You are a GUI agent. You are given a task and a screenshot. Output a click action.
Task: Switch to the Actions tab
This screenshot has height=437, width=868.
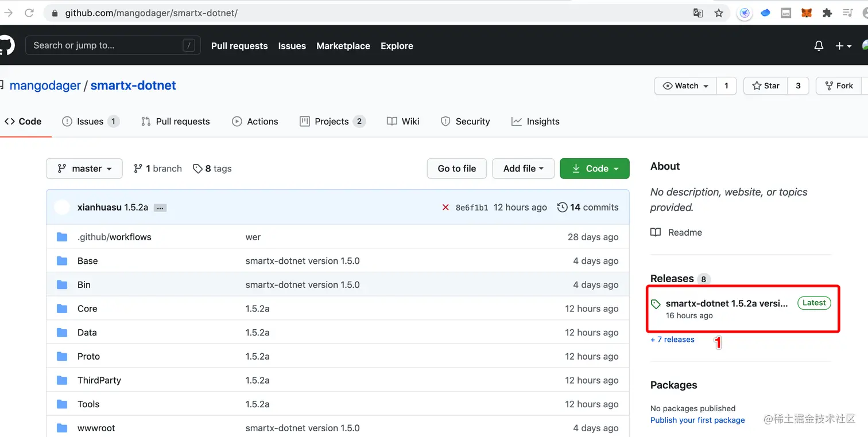(x=255, y=122)
